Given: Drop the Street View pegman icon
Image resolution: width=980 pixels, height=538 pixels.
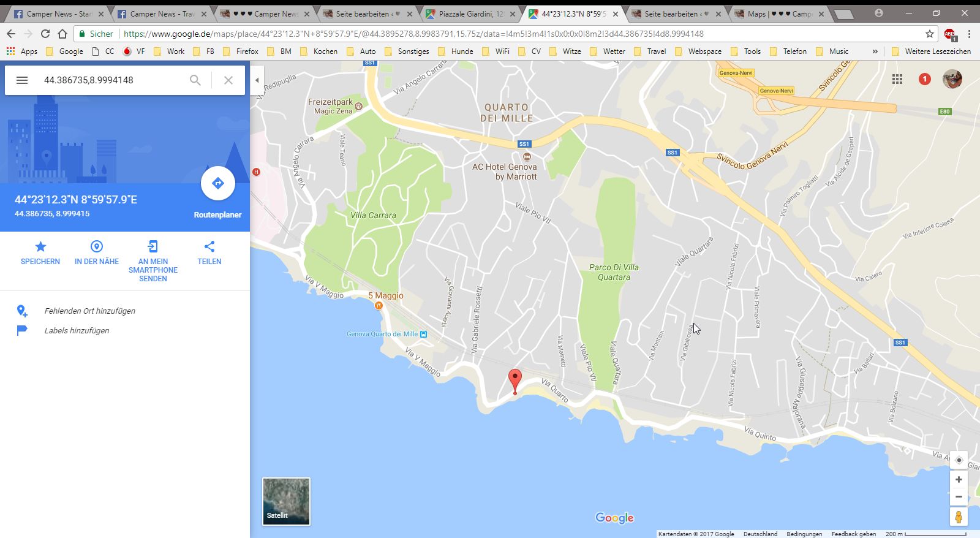Looking at the screenshot, I should tap(959, 517).
